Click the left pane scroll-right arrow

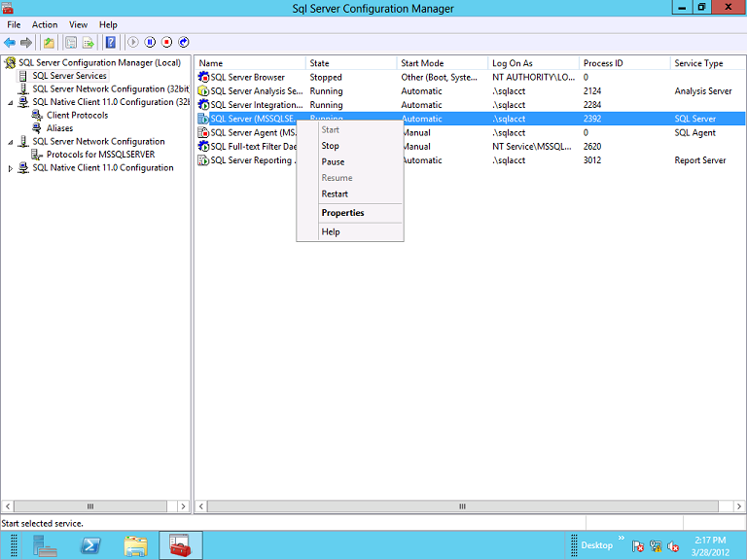pyautogui.click(x=184, y=507)
